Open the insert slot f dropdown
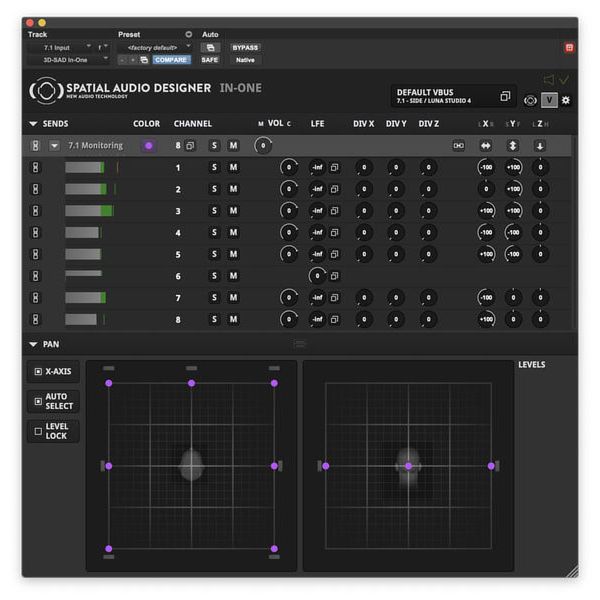 click(102, 47)
